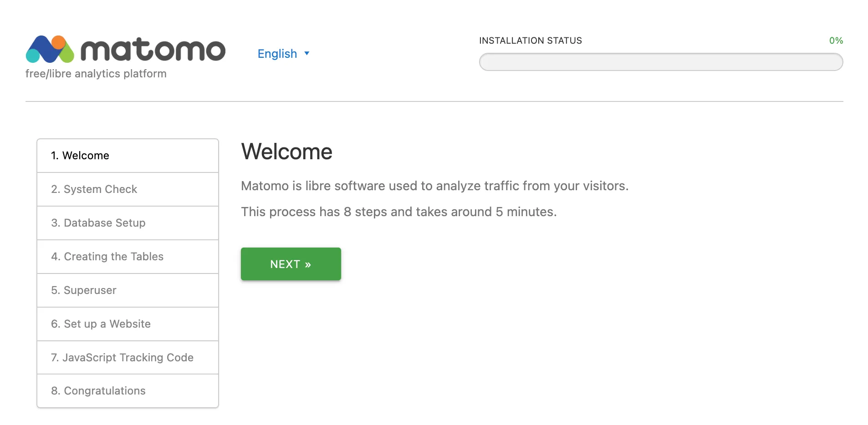Click the installation status progress bar
Image resolution: width=868 pixels, height=425 pixels.
(x=660, y=62)
